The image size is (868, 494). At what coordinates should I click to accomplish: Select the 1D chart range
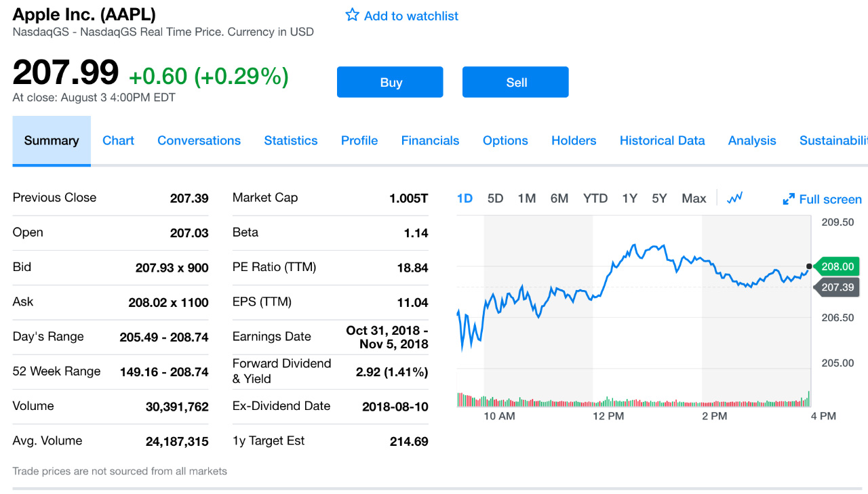[x=465, y=199]
